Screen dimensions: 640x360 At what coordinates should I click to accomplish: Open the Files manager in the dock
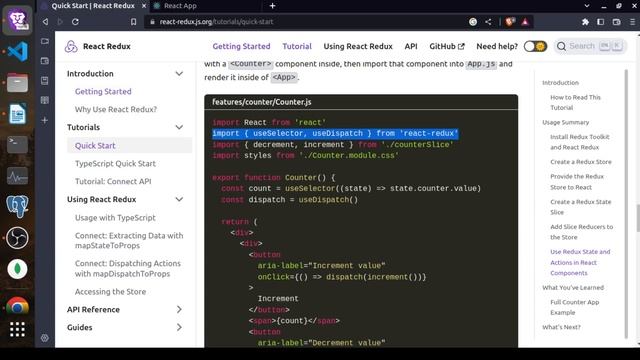tap(17, 83)
